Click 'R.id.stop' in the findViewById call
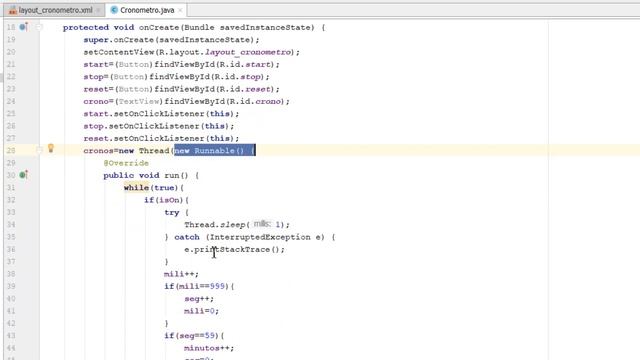The height and width of the screenshot is (360, 640). [237, 77]
